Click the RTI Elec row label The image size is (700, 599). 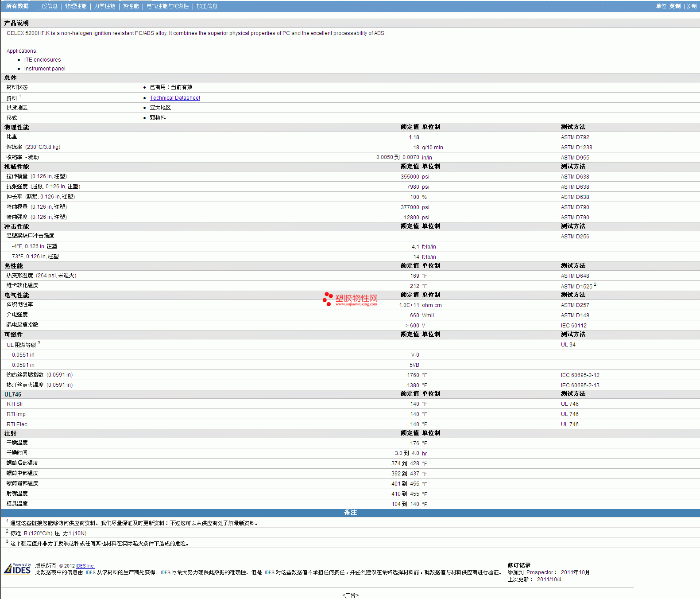point(17,424)
